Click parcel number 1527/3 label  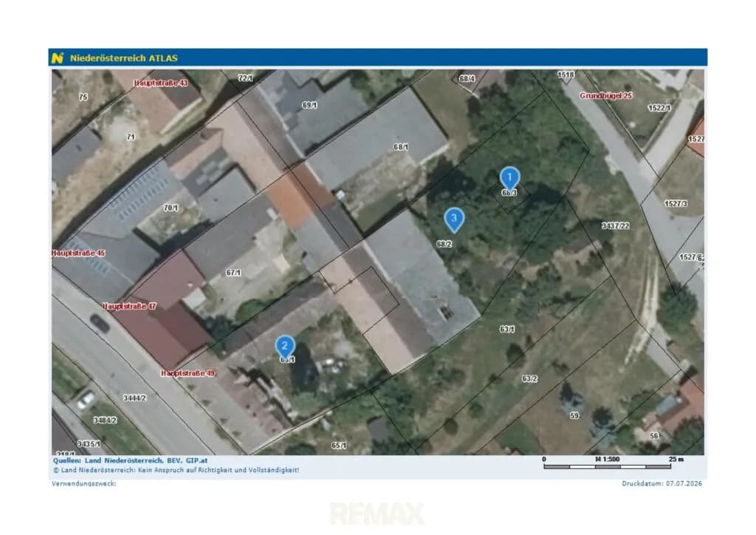point(676,203)
